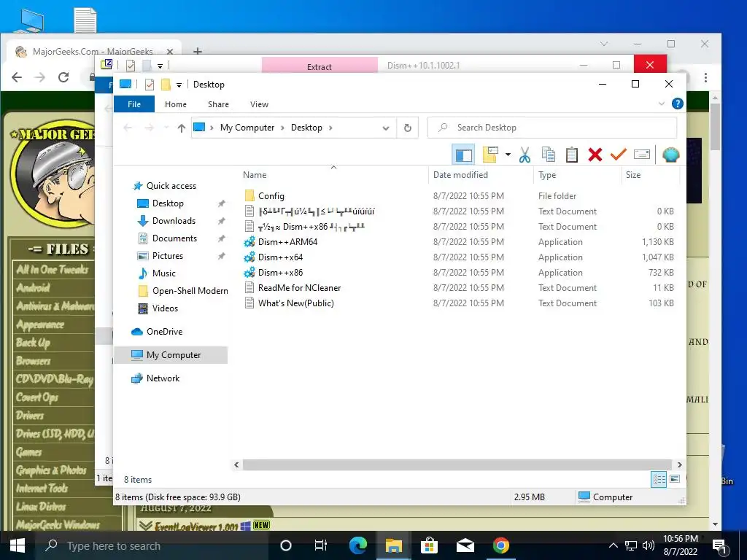Click the red X Delete icon
Viewport: 747px width, 560px height.
(x=595, y=155)
